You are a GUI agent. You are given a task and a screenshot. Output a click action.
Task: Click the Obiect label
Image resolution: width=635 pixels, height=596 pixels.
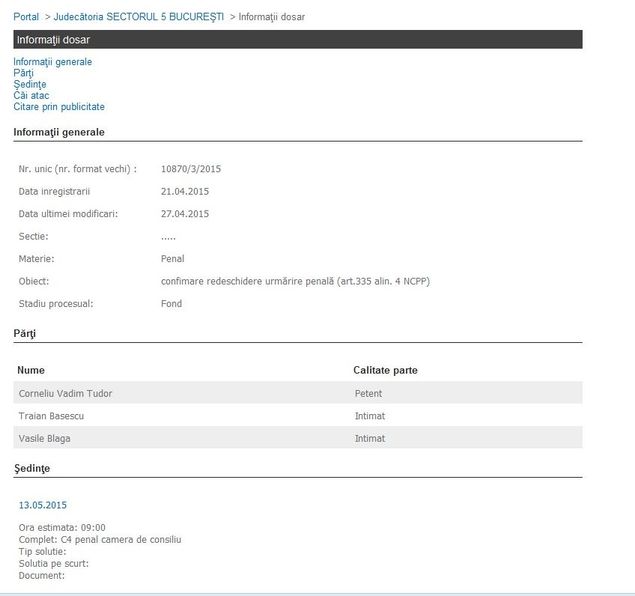pyautogui.click(x=34, y=281)
